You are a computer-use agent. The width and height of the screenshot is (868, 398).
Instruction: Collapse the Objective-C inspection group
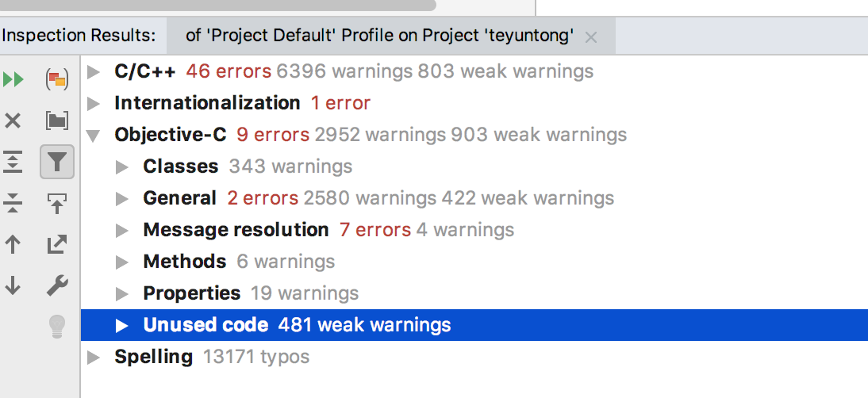pyautogui.click(x=94, y=136)
